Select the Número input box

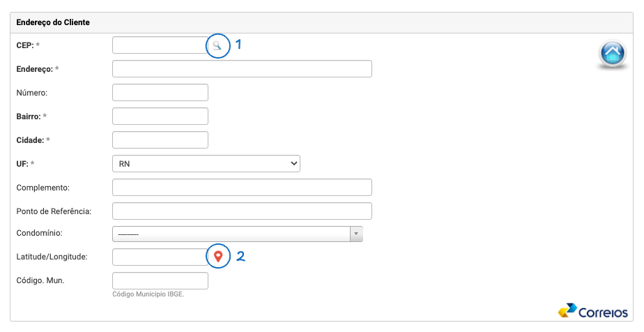point(160,92)
